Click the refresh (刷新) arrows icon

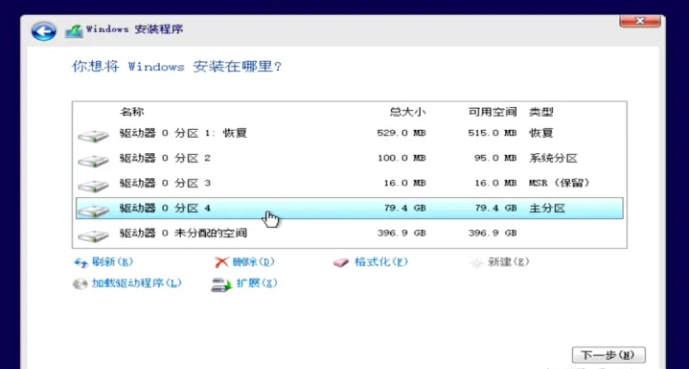pyautogui.click(x=81, y=263)
